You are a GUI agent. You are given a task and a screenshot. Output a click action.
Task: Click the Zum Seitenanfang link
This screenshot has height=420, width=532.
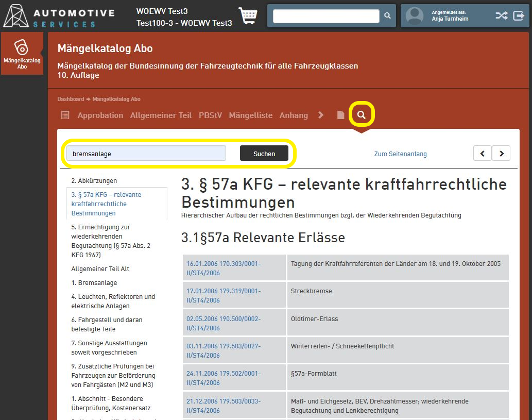400,154
